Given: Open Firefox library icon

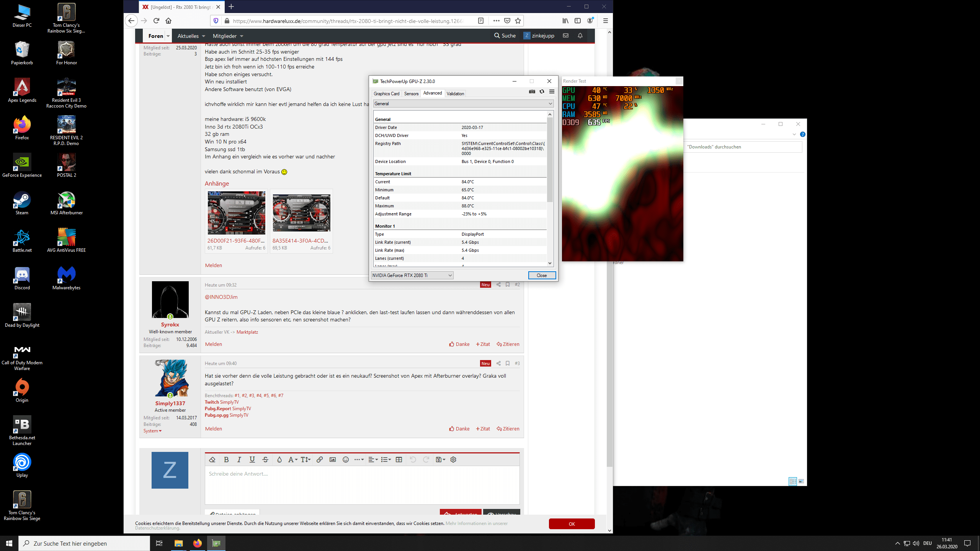Looking at the screenshot, I should pyautogui.click(x=565, y=21).
